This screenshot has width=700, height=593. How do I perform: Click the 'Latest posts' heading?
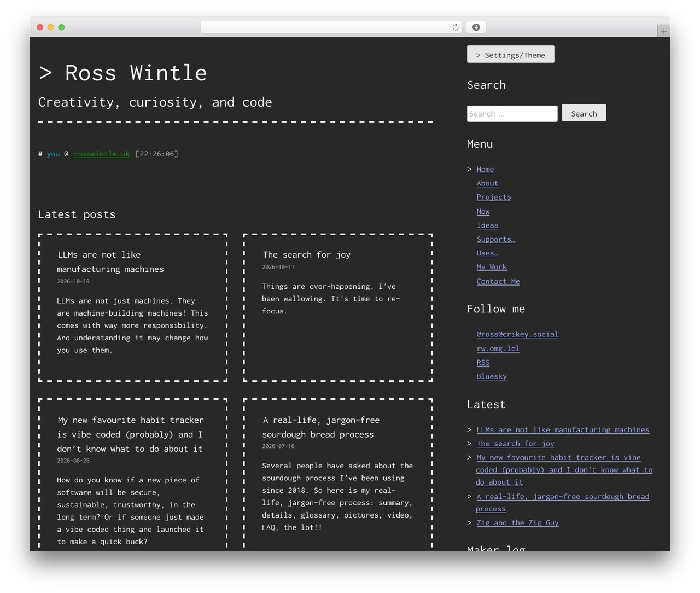coord(77,214)
